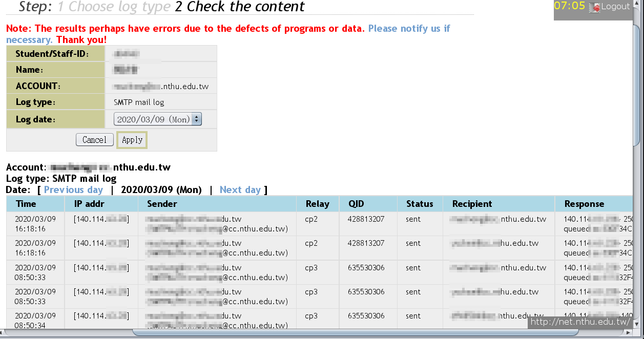
Task: Click the QID column header
Action: 356,204
